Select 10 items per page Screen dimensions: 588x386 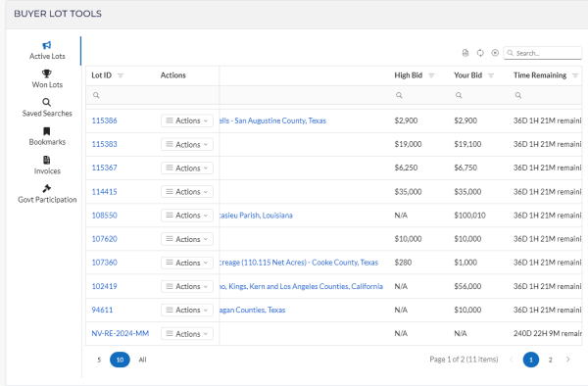(120, 360)
